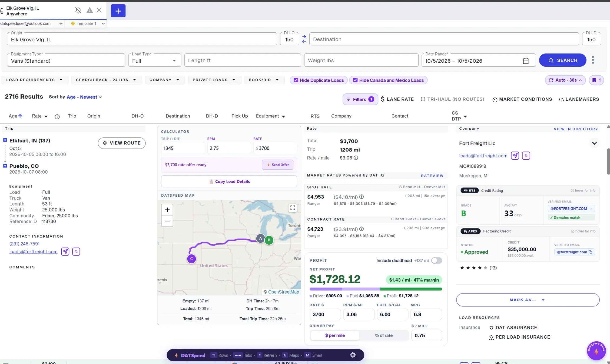Screen dimensions: 610x364
Task: Open Load Requirements dropdown
Action: pyautogui.click(x=35, y=80)
